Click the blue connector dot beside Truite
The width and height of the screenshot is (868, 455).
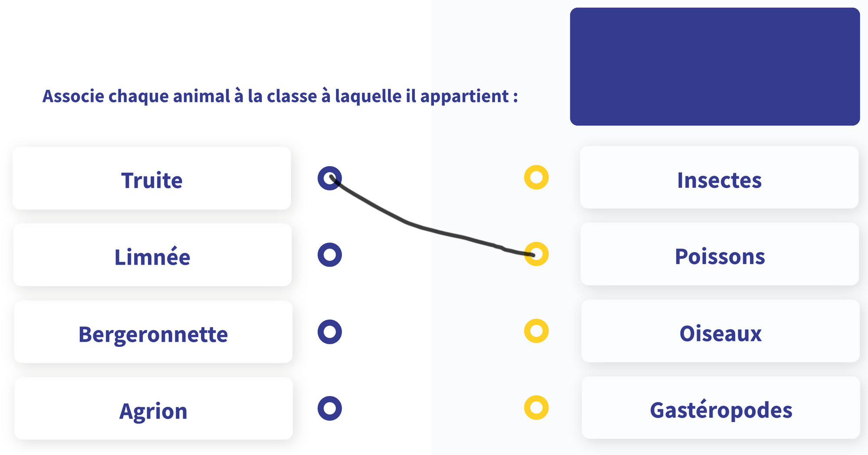[x=330, y=178]
